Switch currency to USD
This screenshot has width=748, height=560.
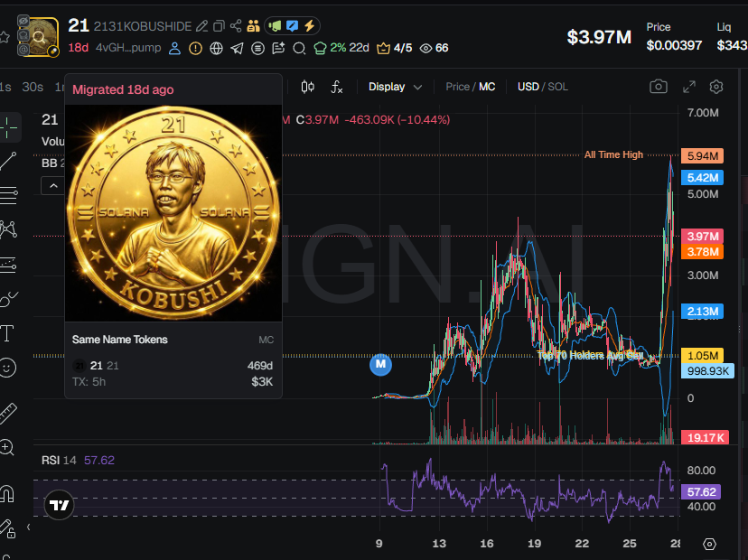[528, 87]
